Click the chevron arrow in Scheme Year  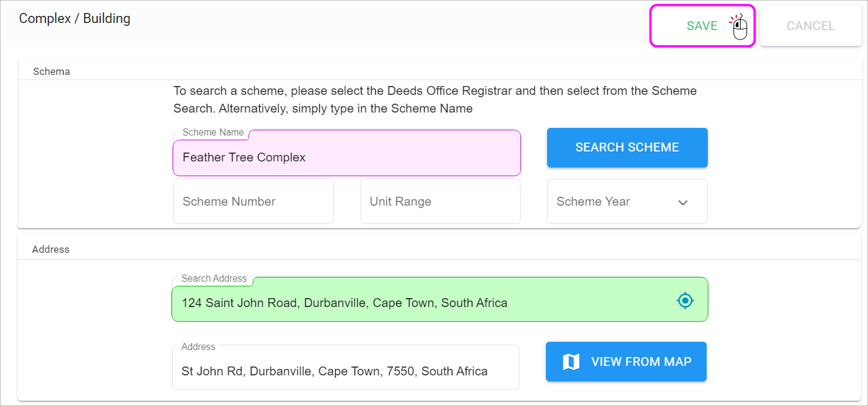point(683,202)
